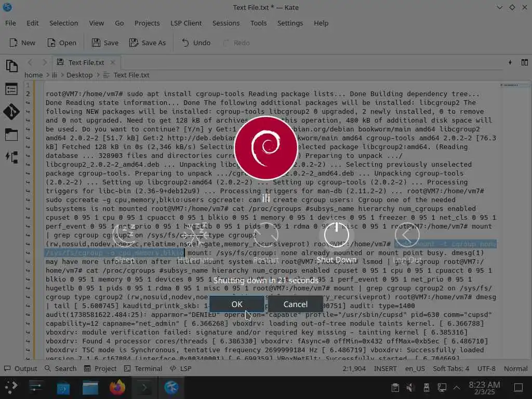
Task: Choose the Hibernate option icon
Action: (x=195, y=234)
